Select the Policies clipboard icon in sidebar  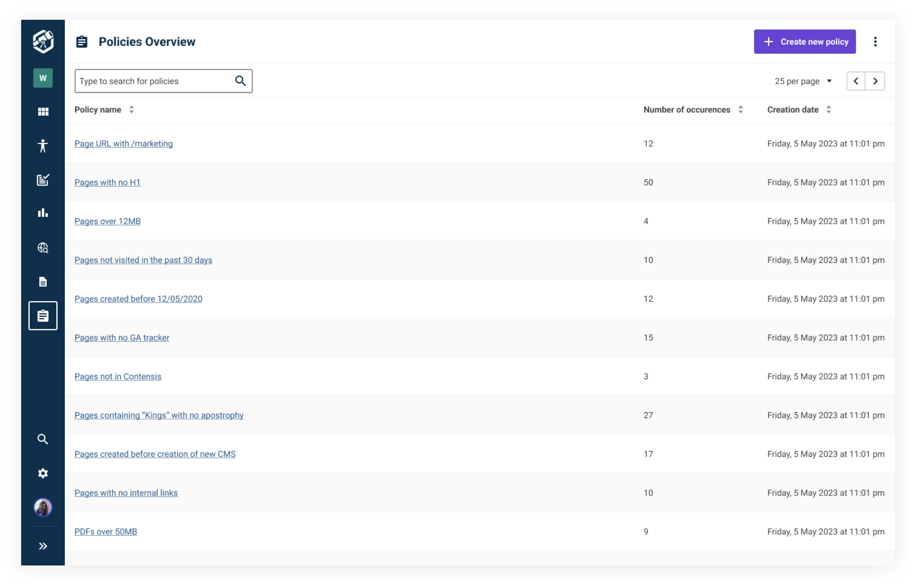(43, 315)
